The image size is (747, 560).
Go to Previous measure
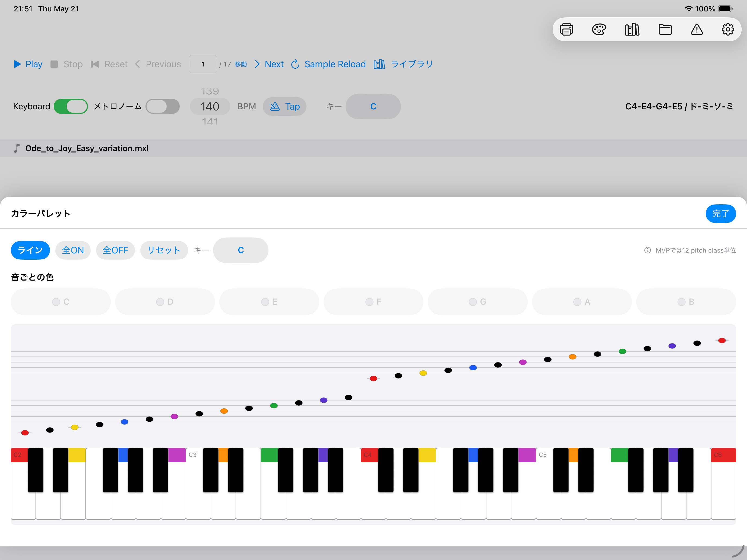point(158,64)
